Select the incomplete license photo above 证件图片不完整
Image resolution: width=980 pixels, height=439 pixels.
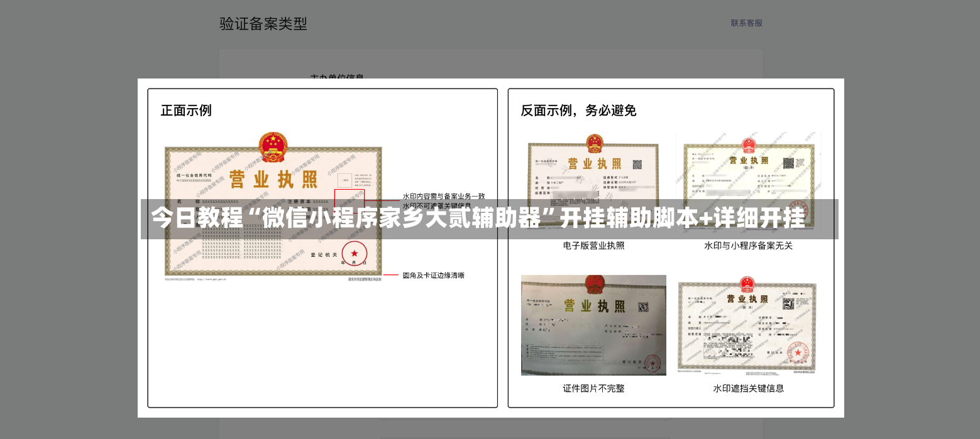point(593,325)
